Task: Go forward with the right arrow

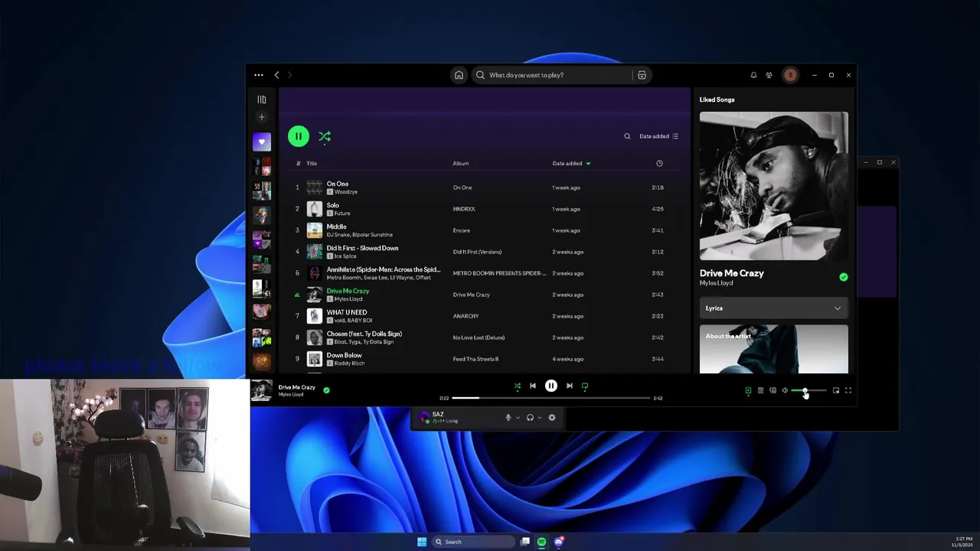Action: pos(289,75)
